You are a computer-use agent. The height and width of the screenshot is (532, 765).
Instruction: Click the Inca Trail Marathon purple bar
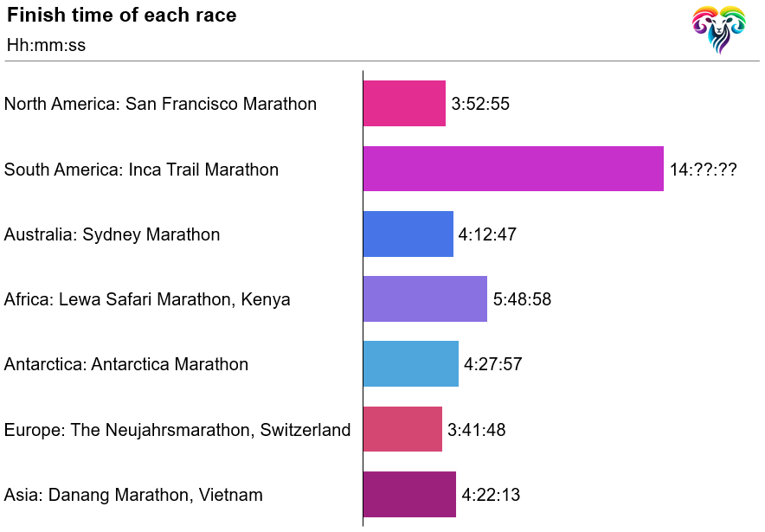click(513, 169)
